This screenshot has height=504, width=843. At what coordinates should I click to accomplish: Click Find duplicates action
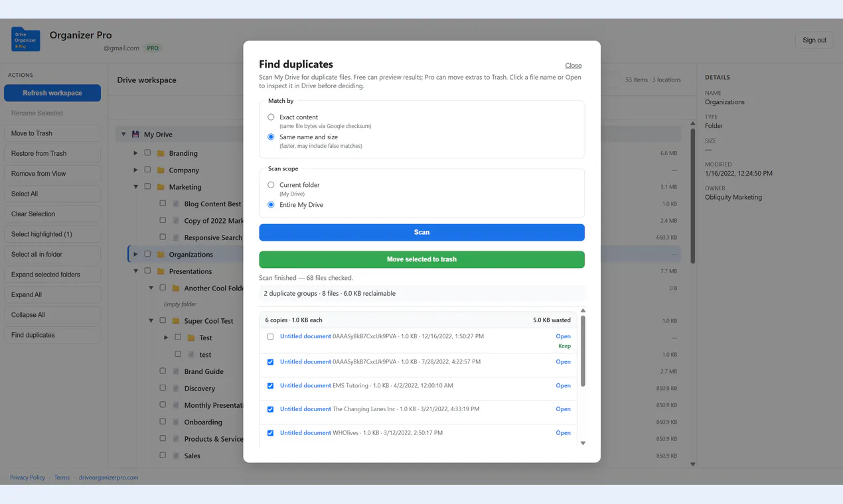tap(52, 335)
